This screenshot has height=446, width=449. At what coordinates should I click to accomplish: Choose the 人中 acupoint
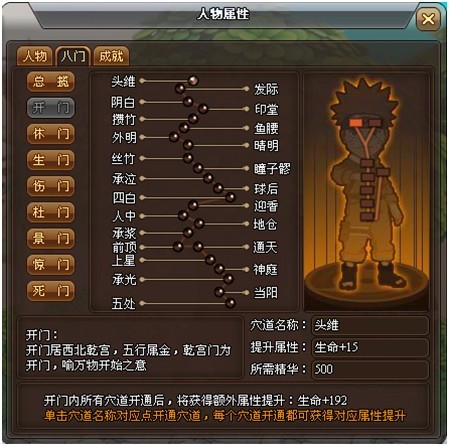coord(124,216)
